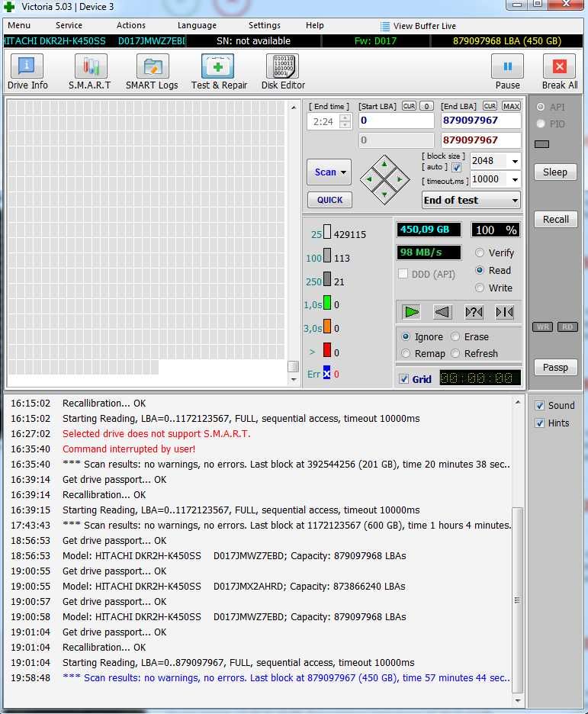Click the Sleep button

point(555,172)
